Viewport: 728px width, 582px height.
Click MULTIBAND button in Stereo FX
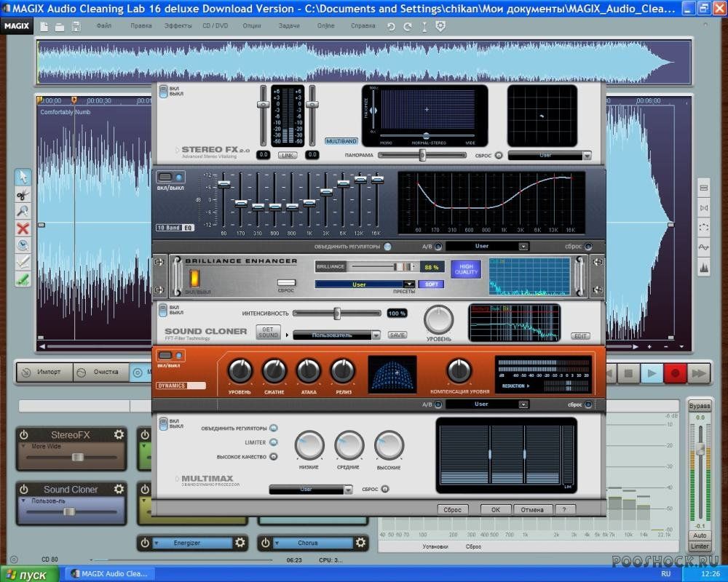click(x=341, y=141)
